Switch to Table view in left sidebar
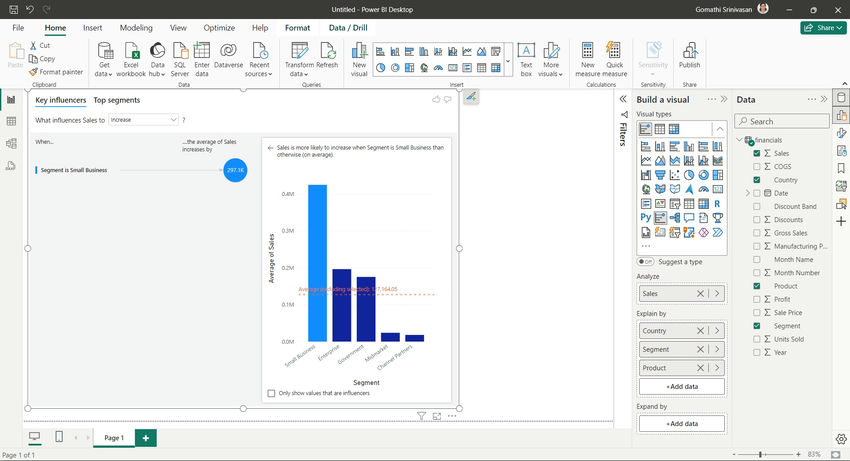This screenshot has width=850, height=461. (x=11, y=121)
